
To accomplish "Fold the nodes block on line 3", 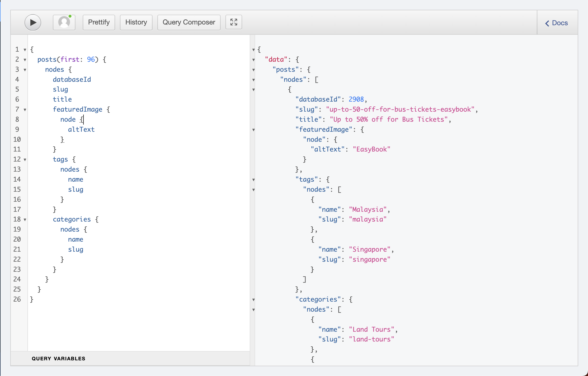I will [25, 70].
